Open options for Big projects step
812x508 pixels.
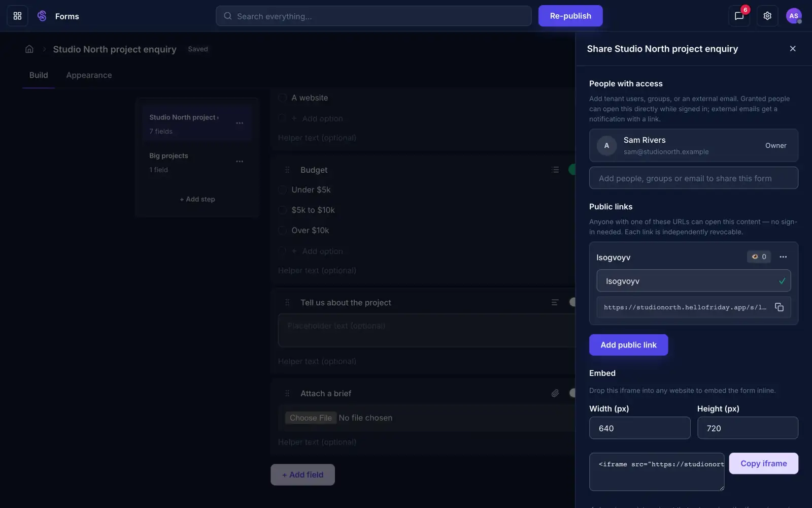point(240,162)
